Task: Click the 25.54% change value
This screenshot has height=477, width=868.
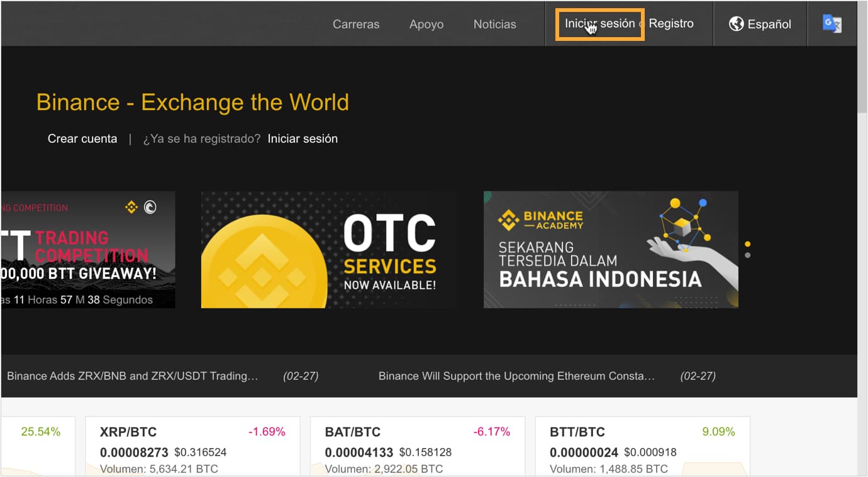Action: [40, 432]
